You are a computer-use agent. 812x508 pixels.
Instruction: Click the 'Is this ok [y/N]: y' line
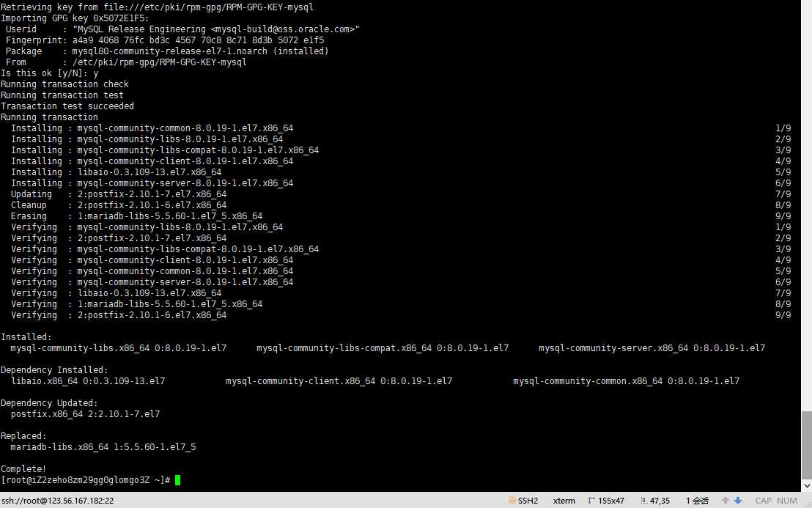pyautogui.click(x=50, y=73)
